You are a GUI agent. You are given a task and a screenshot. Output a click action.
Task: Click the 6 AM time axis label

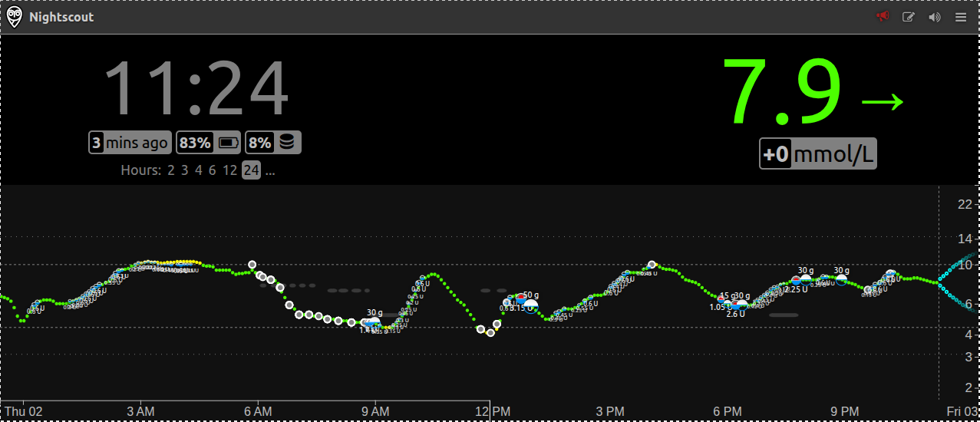tap(258, 412)
